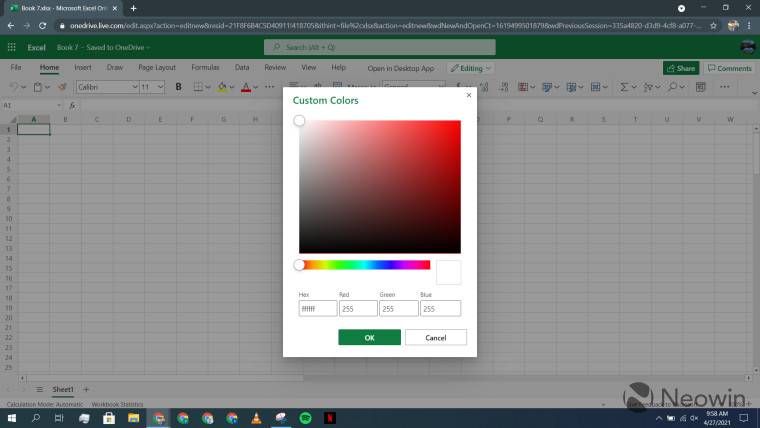760x428 pixels.
Task: Open Netflix from the taskbar
Action: point(330,418)
